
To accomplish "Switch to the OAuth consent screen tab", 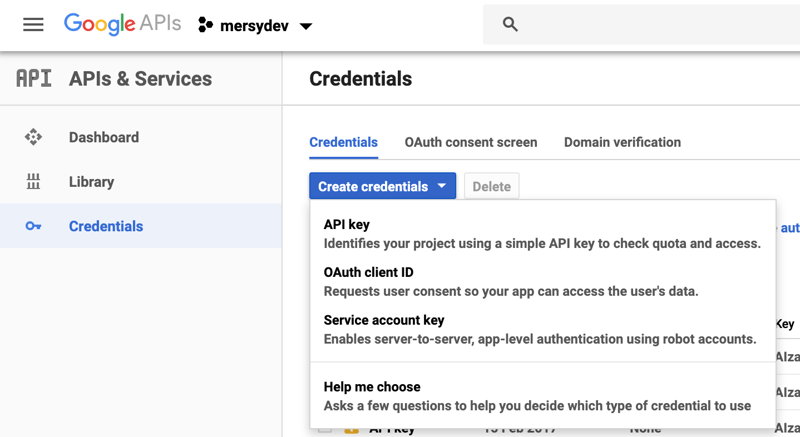I will pos(470,142).
